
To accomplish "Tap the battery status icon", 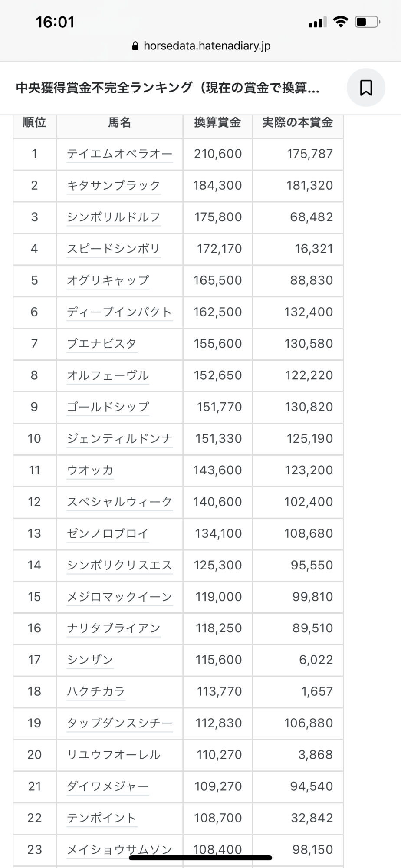I will point(367,22).
